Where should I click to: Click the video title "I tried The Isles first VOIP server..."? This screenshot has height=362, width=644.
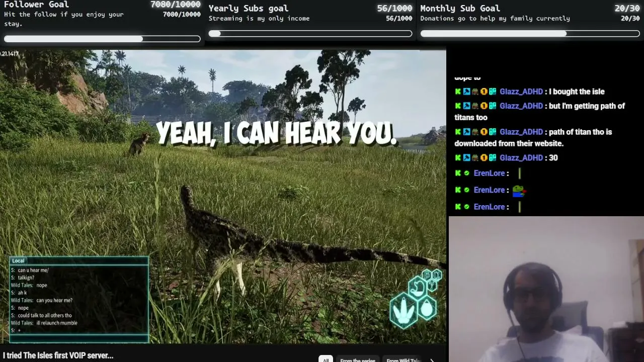click(x=58, y=355)
